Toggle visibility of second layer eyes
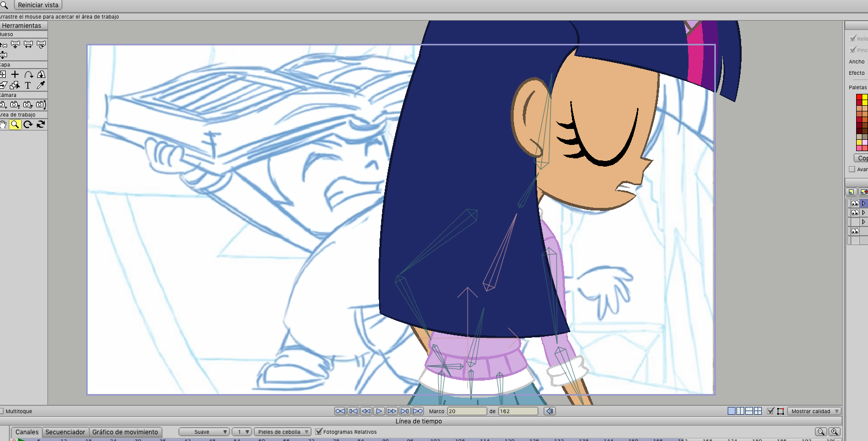The width and height of the screenshot is (868, 441). click(x=855, y=213)
